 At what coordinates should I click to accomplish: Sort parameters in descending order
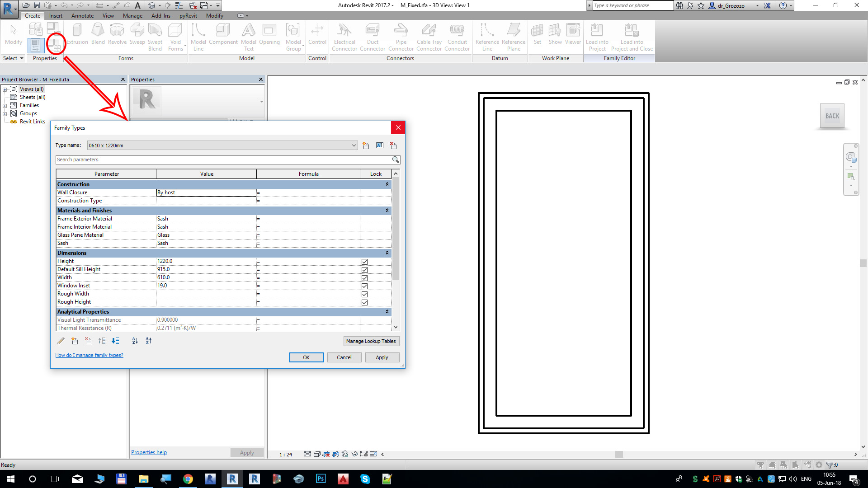click(x=149, y=341)
